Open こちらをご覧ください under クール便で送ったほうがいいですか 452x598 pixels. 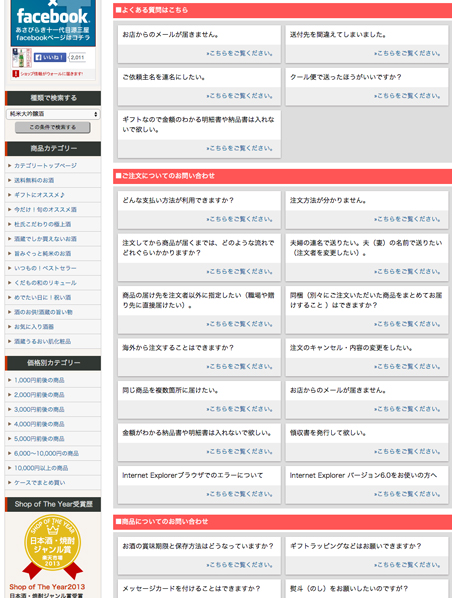(x=407, y=96)
